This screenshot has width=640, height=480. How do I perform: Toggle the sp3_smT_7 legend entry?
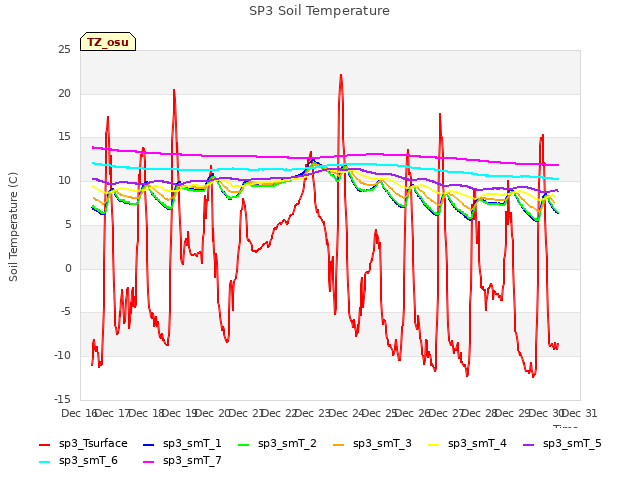(x=182, y=460)
